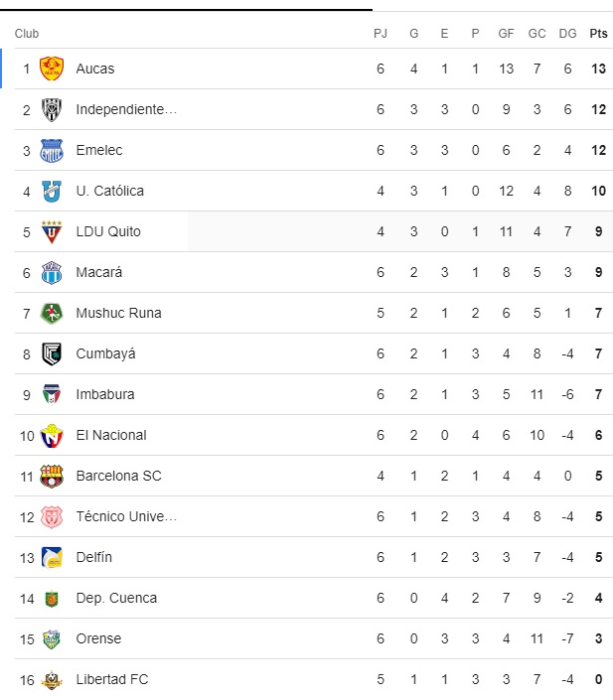Click the Aucas club crest icon

point(52,69)
